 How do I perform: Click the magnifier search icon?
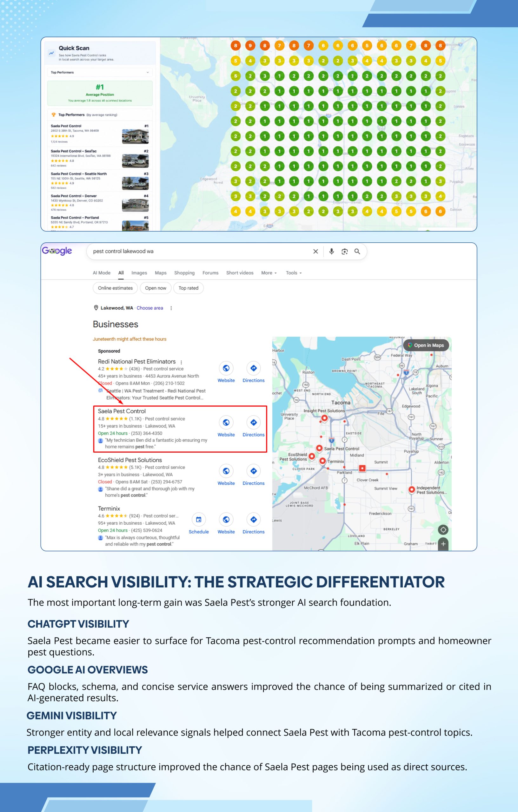[357, 251]
